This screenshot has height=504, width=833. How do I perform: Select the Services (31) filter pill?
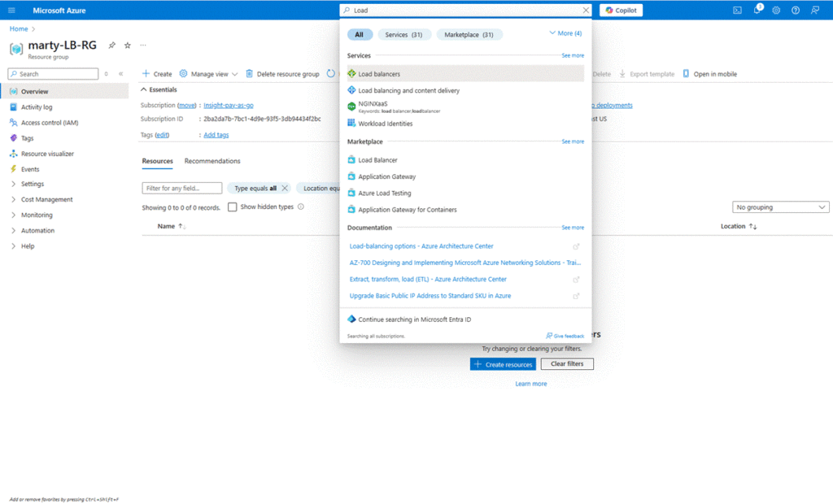pyautogui.click(x=404, y=34)
